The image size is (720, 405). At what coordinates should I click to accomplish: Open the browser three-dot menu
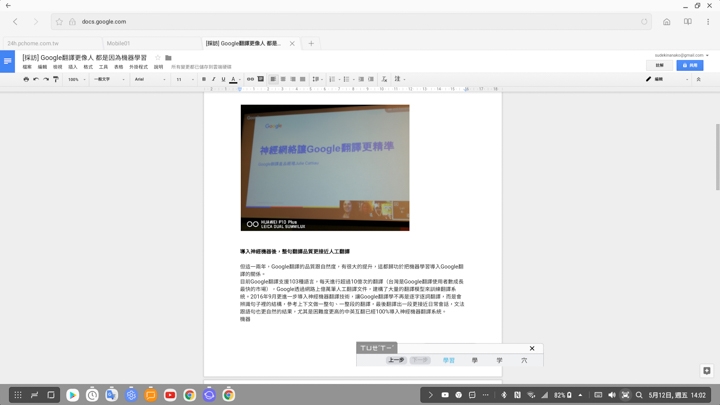[x=708, y=22]
